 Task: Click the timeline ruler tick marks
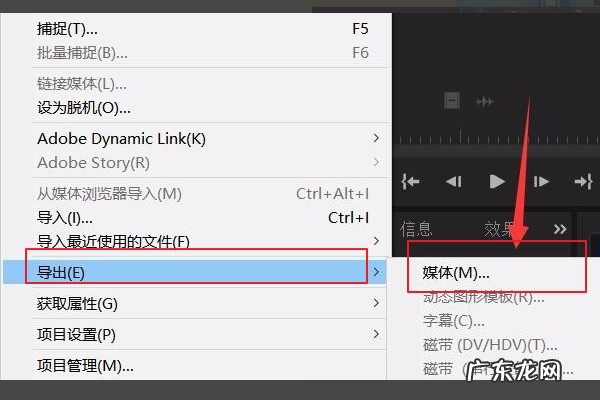coord(497,138)
